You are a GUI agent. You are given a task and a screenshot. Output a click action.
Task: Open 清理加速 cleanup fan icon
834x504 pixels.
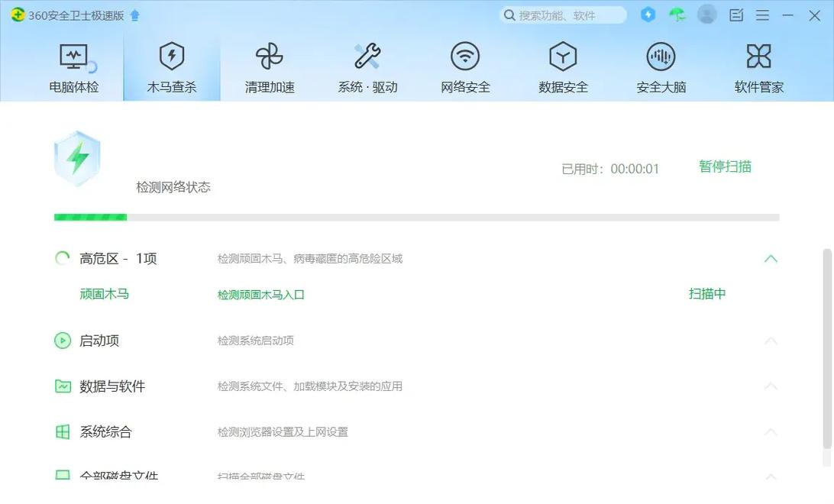[x=269, y=56]
